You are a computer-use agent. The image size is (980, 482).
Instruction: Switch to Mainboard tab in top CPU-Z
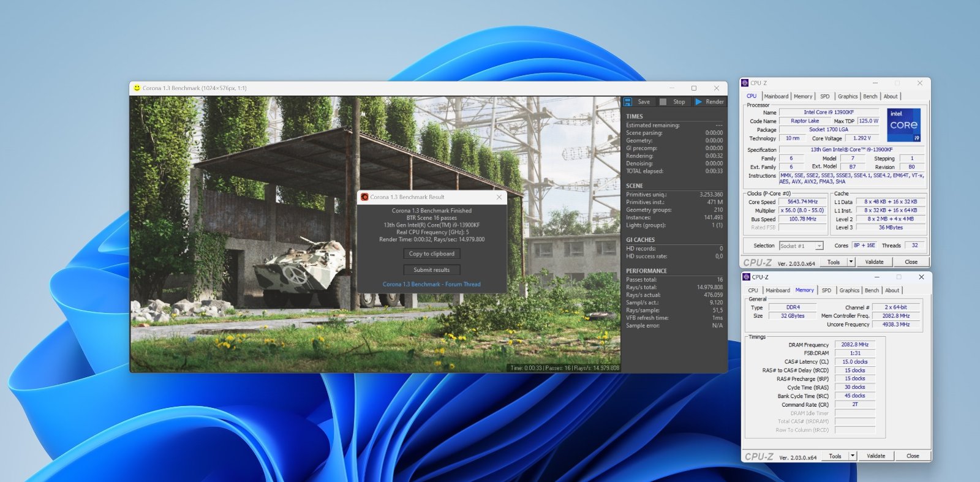776,96
